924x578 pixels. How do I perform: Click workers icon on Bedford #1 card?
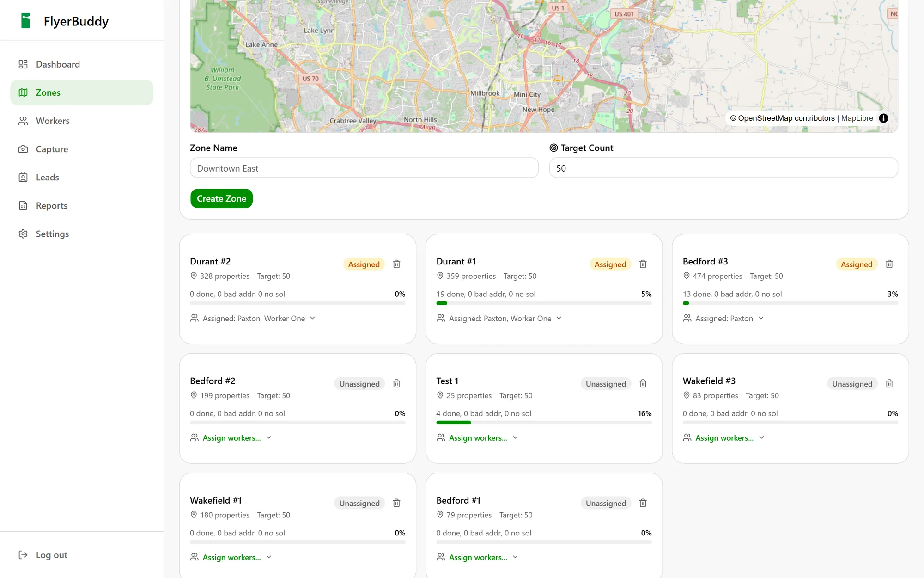(x=441, y=557)
